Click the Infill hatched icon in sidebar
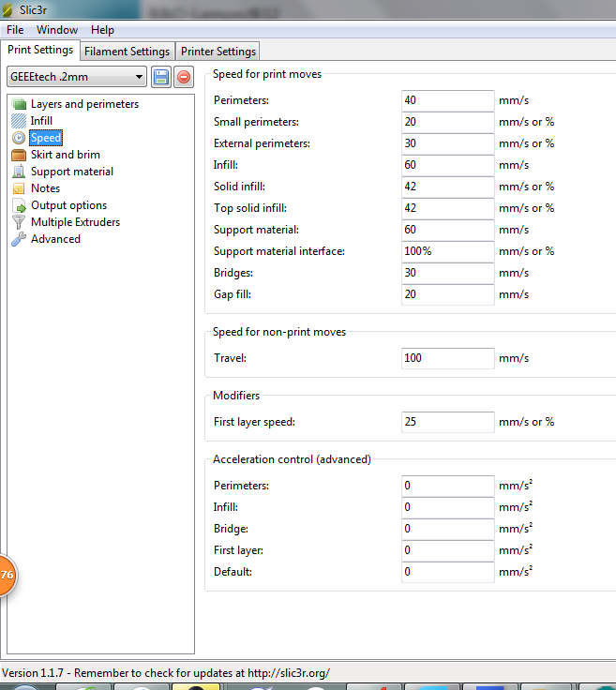This screenshot has height=690, width=616. [x=19, y=121]
